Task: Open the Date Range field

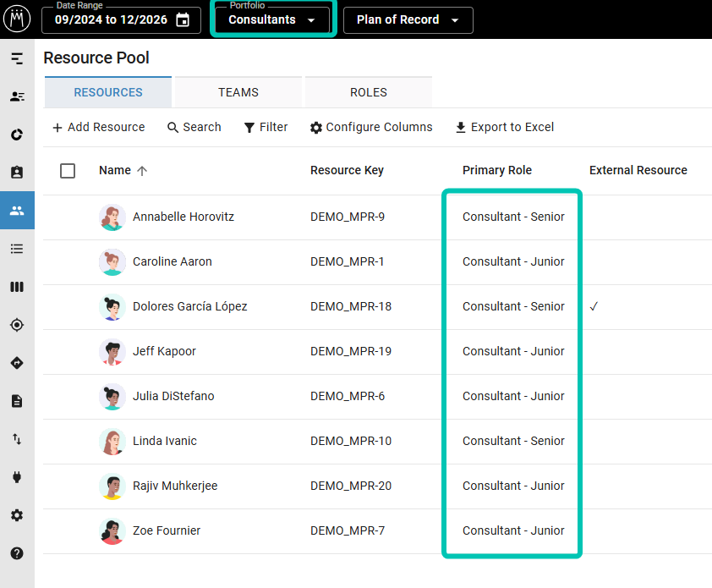Action: [x=121, y=20]
